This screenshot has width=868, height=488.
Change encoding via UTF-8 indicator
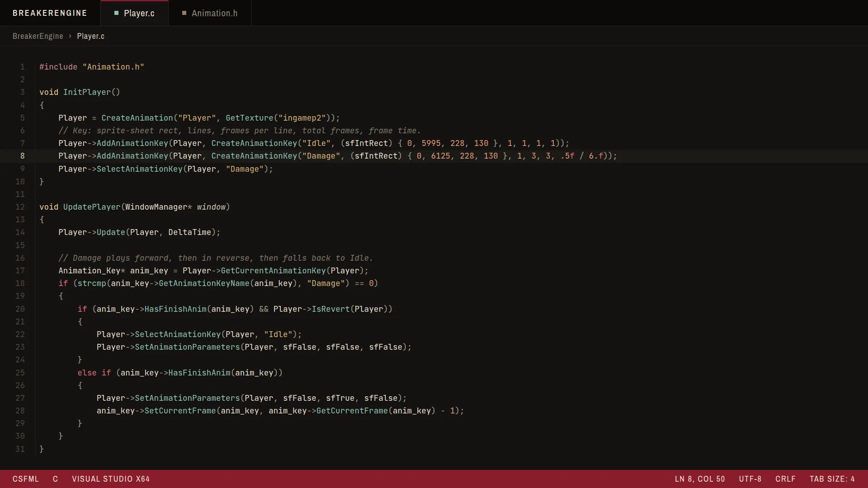[750, 479]
